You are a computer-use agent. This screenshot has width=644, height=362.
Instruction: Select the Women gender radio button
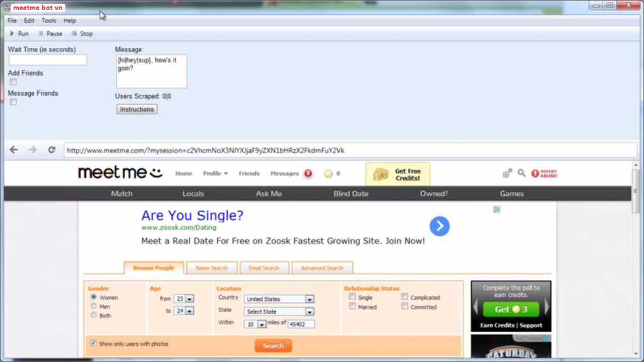click(x=94, y=297)
